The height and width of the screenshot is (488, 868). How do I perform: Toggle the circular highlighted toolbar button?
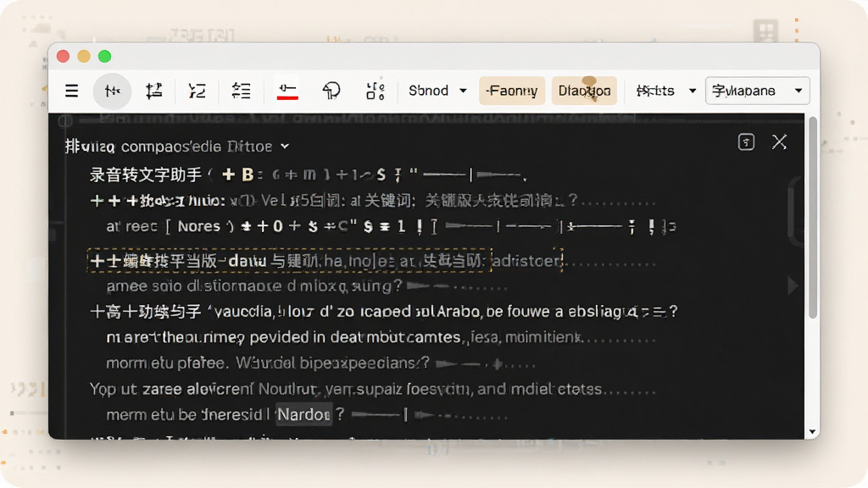(113, 91)
